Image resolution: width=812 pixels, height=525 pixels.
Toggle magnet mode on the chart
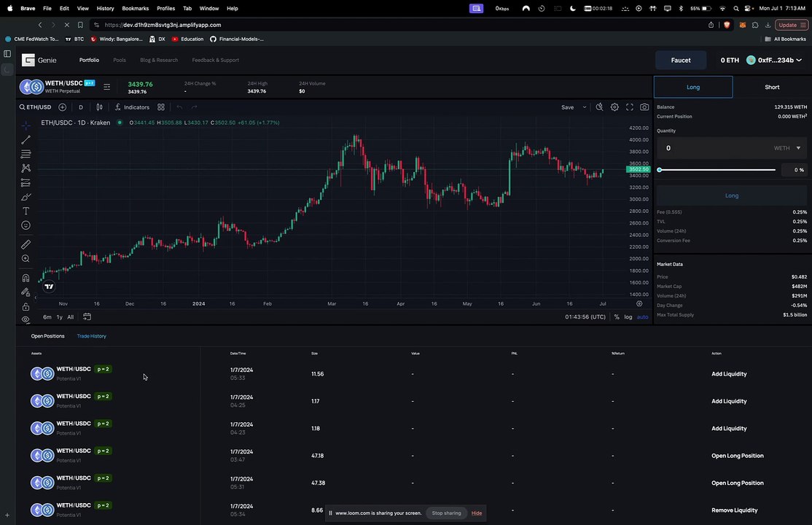(26, 279)
